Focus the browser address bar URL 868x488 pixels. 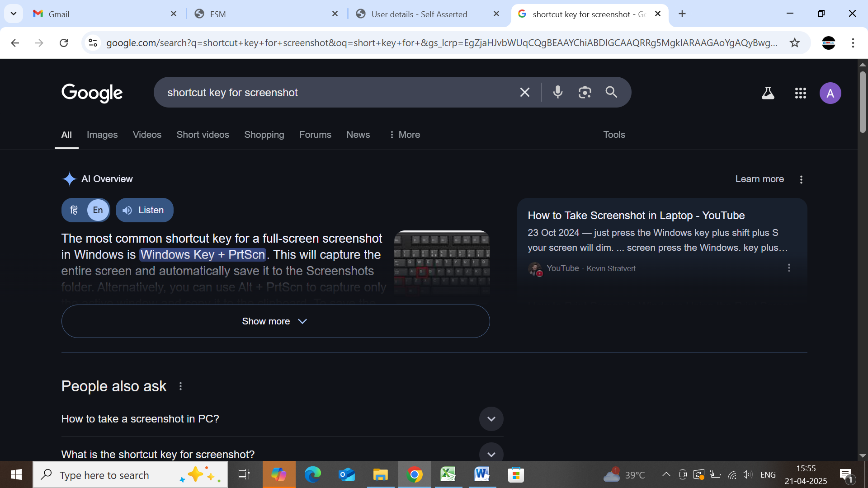point(442,43)
